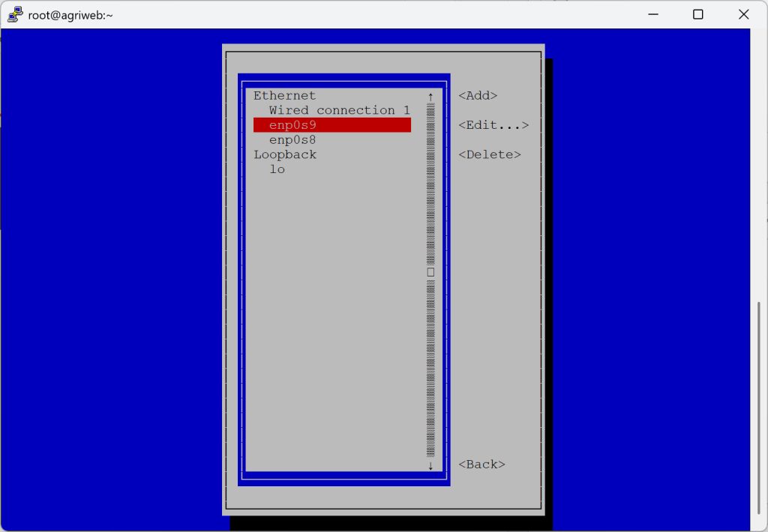The image size is (768, 532).
Task: Select the highlighted enp0s9 connection
Action: point(331,125)
